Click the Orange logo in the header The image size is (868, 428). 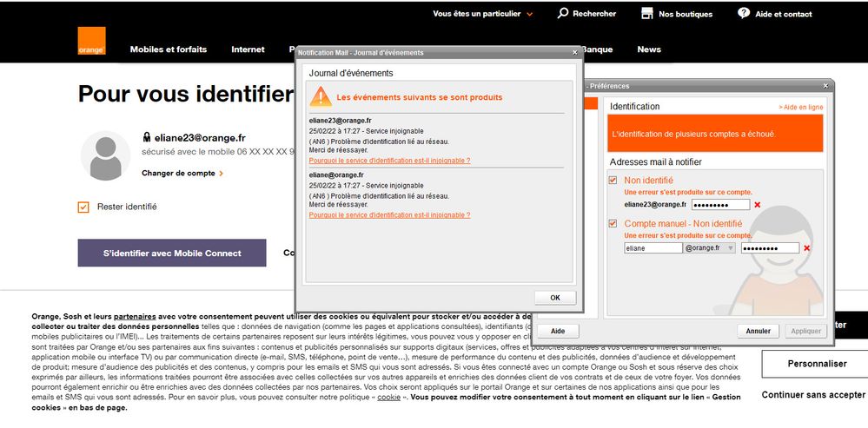(91, 41)
